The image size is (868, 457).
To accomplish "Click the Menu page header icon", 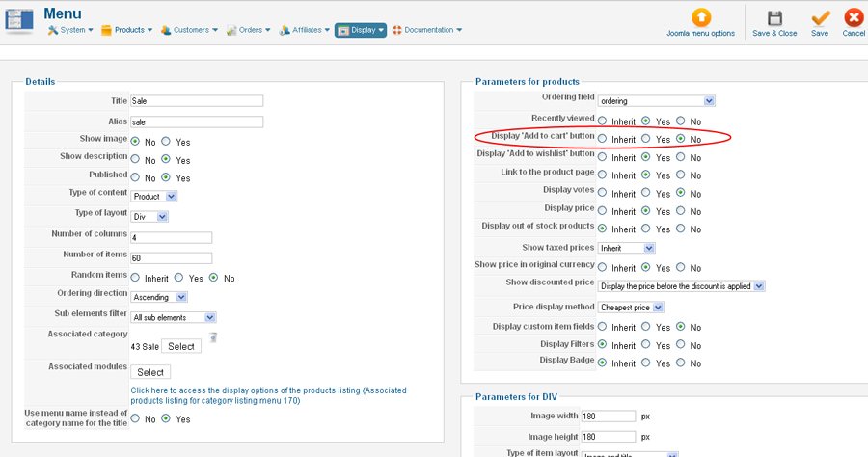I will pyautogui.click(x=21, y=19).
